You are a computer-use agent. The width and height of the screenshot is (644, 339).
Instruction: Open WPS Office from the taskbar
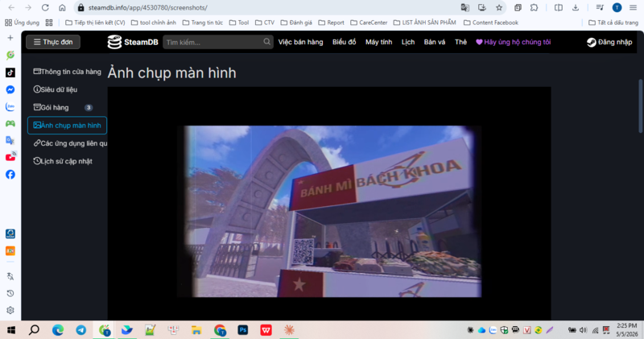[266, 330]
